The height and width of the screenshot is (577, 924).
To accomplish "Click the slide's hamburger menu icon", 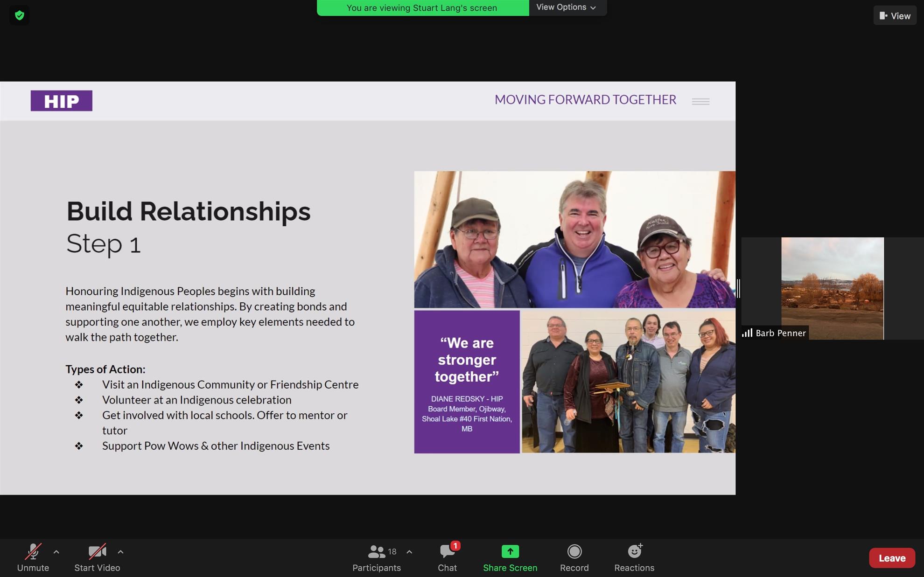I will (x=700, y=101).
